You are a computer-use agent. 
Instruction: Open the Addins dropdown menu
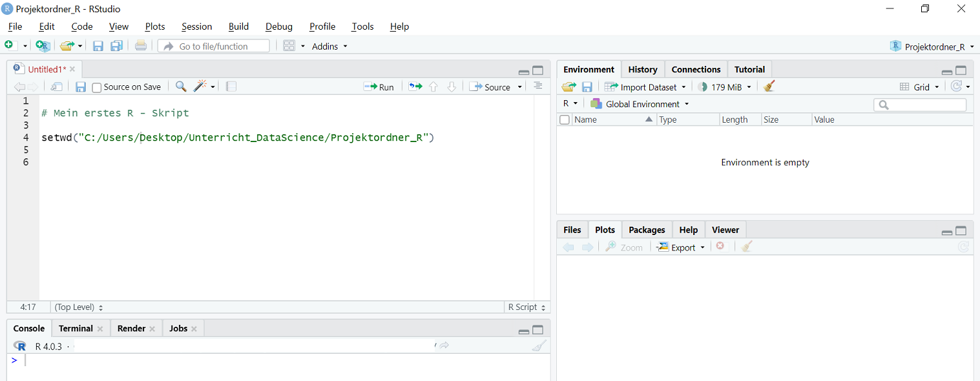[x=329, y=46]
